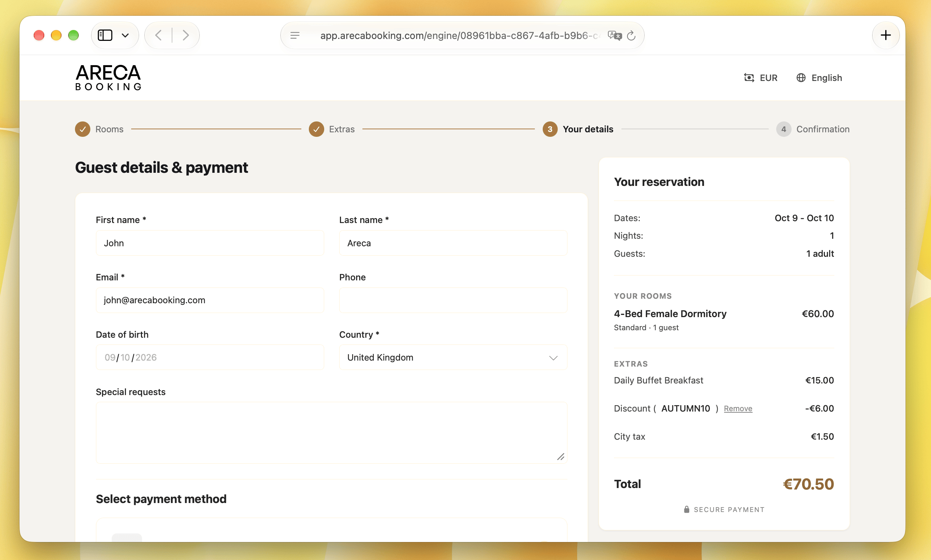Click the Last name field with Areca
This screenshot has width=931, height=560.
453,243
